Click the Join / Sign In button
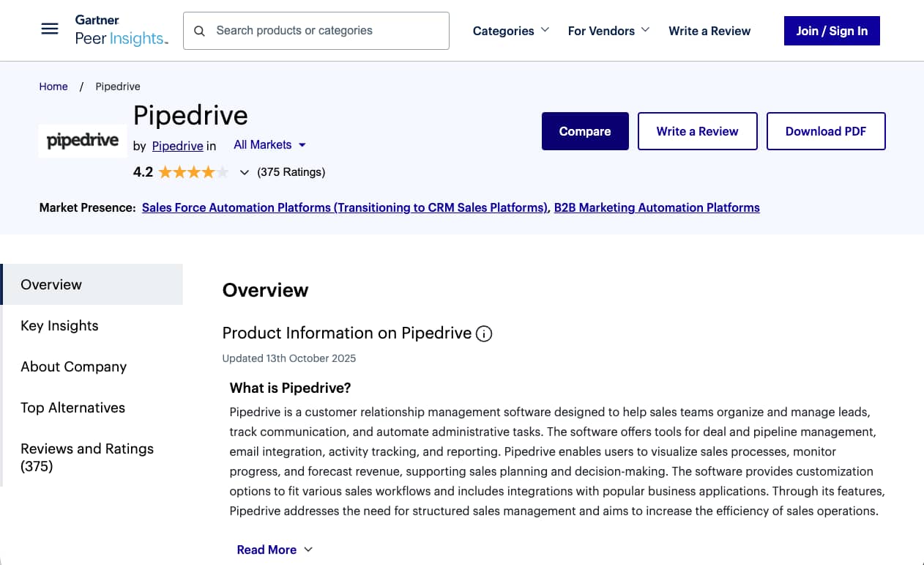The width and height of the screenshot is (924, 565). pyautogui.click(x=832, y=31)
